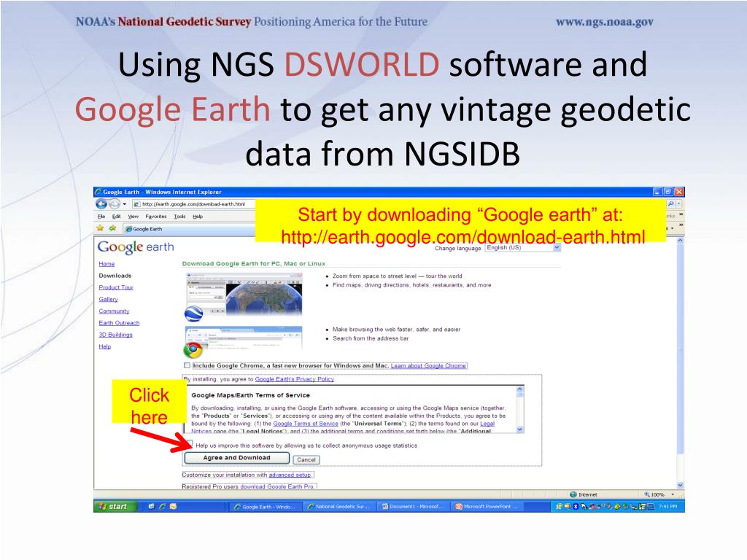Screen dimensions: 747x560
Task: Open the Tools menu
Action: click(179, 216)
